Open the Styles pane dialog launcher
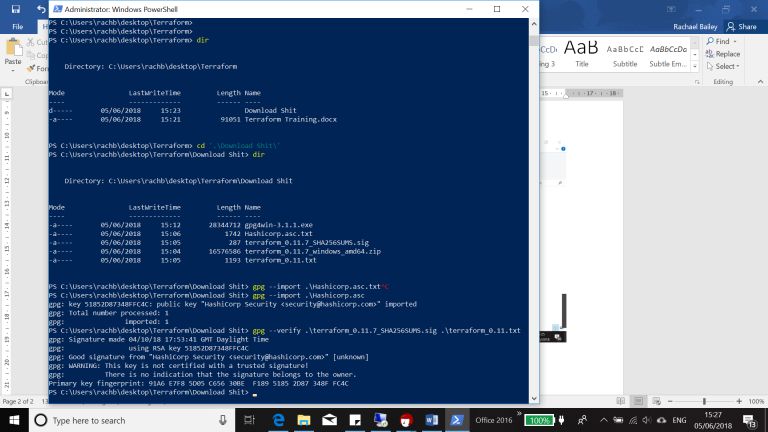The height and width of the screenshot is (432, 768). tap(697, 82)
